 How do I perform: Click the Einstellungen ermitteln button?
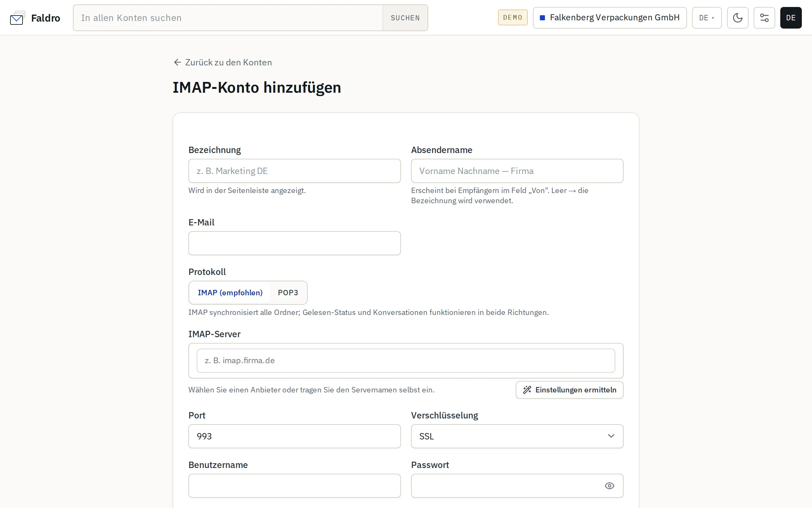click(569, 390)
